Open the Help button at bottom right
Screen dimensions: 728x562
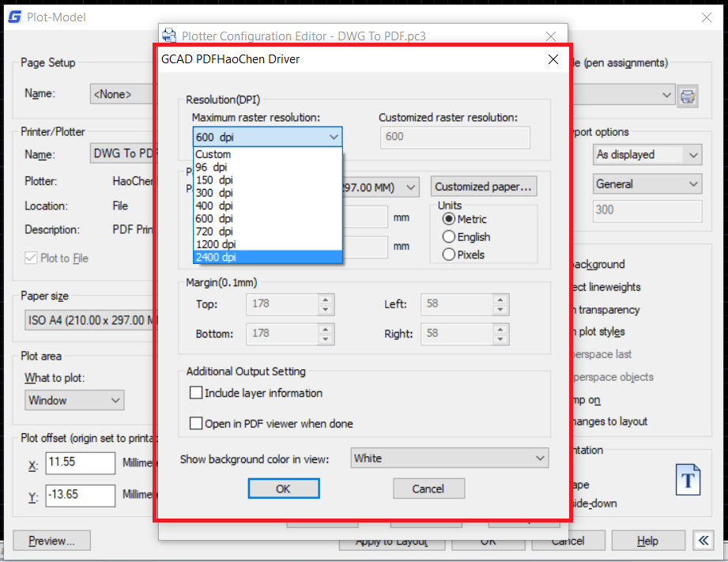648,541
